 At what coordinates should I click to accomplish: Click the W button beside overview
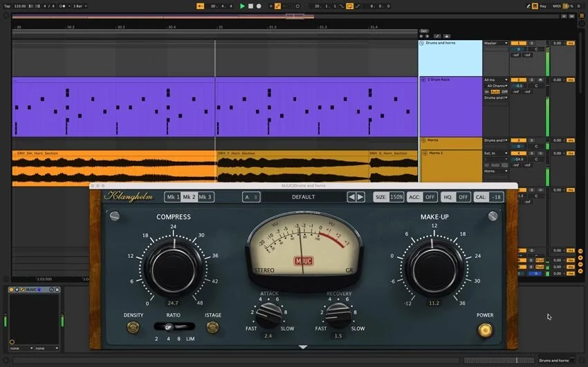tap(571, 16)
